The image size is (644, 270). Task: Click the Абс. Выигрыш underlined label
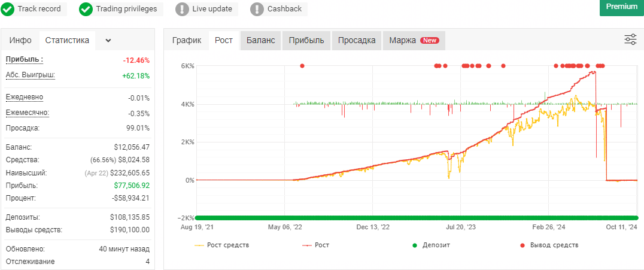pos(31,75)
